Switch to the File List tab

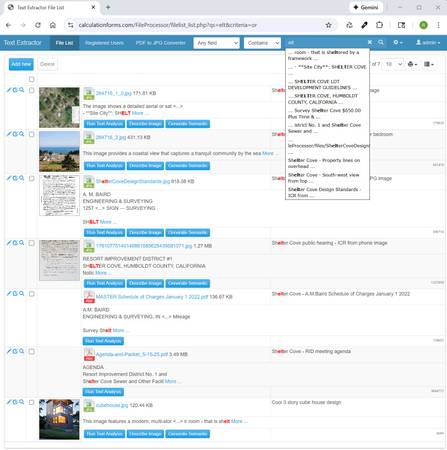click(x=64, y=43)
